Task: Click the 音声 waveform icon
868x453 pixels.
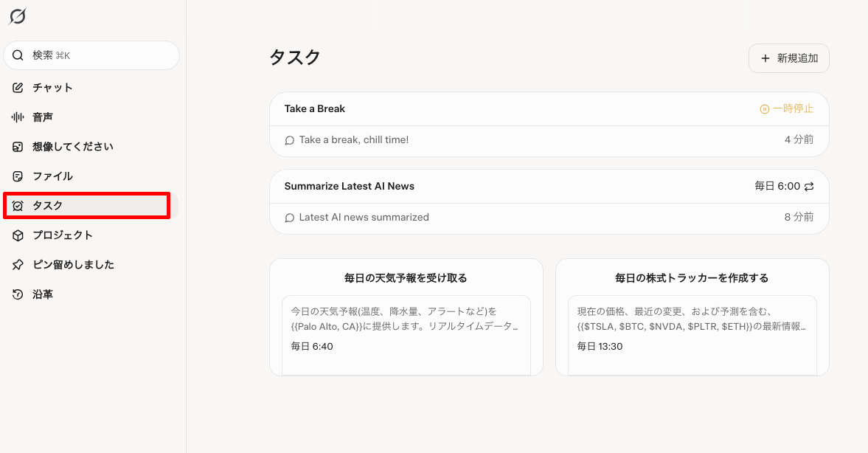Action: point(18,117)
